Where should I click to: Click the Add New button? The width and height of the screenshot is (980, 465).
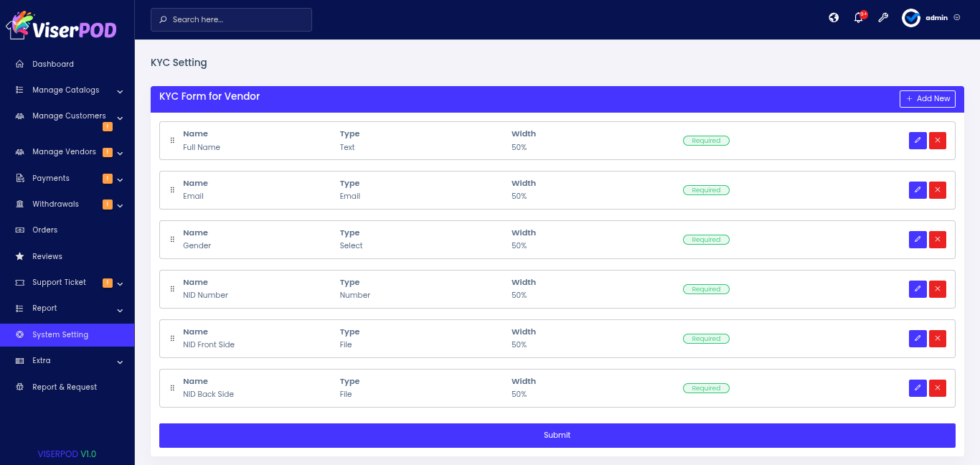928,99
